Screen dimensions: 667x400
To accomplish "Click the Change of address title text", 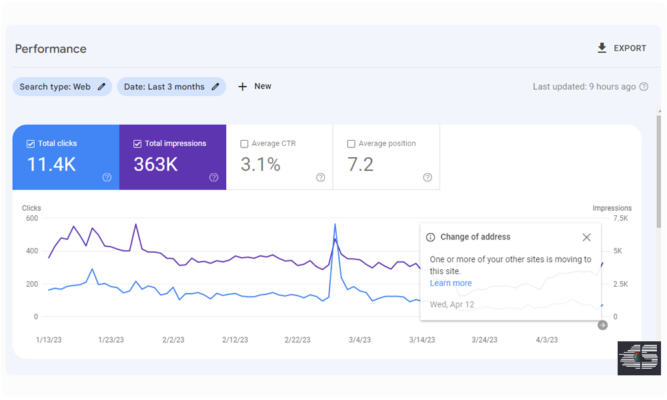I will [475, 237].
